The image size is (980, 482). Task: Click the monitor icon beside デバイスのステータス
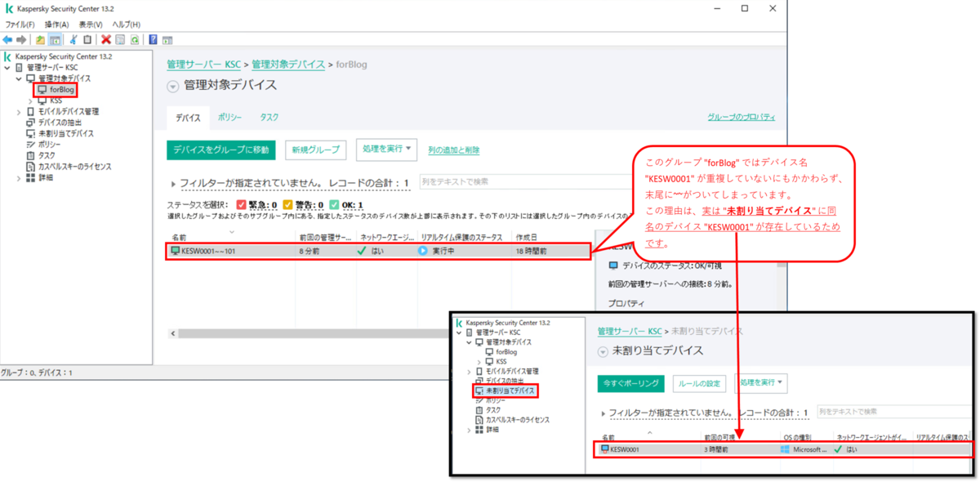[x=613, y=266]
